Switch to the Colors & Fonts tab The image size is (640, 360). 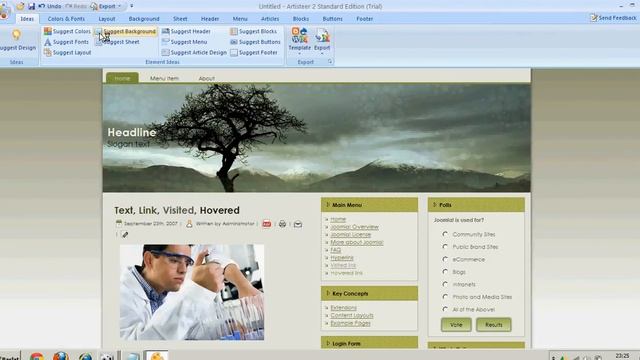(x=66, y=19)
